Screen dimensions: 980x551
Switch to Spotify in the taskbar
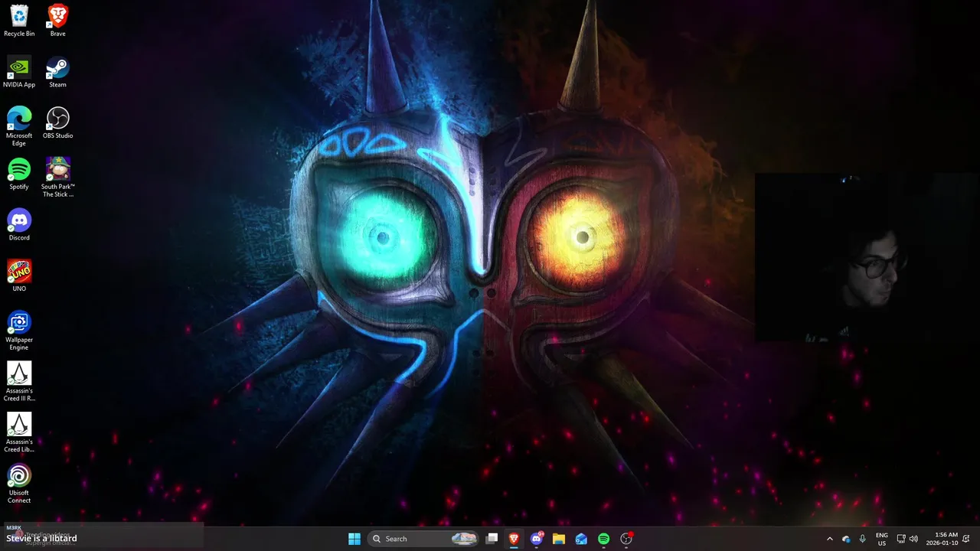[x=603, y=539]
